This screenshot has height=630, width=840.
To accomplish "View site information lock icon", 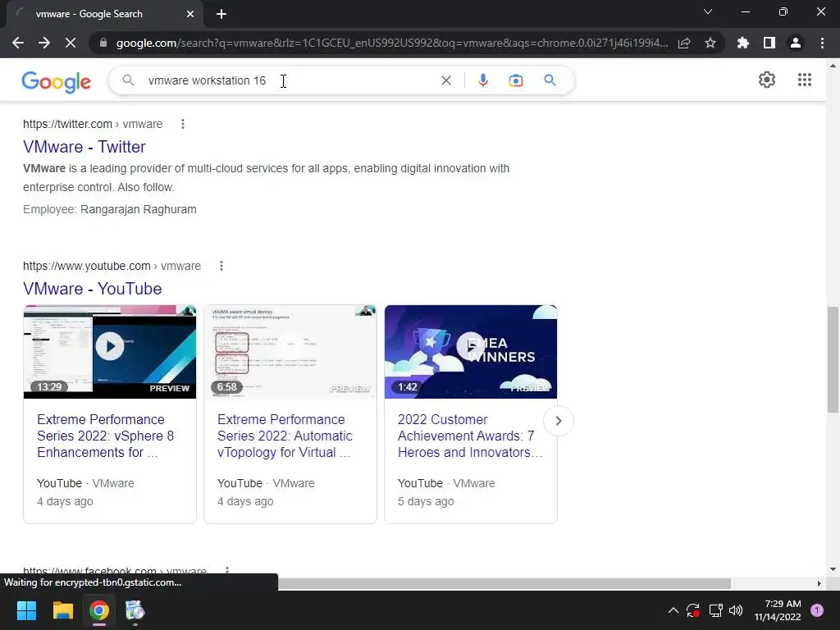I will 103,43.
